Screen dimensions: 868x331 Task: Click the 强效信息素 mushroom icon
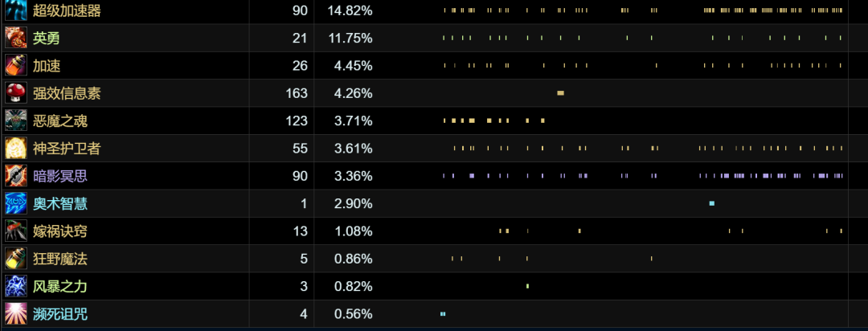16,93
